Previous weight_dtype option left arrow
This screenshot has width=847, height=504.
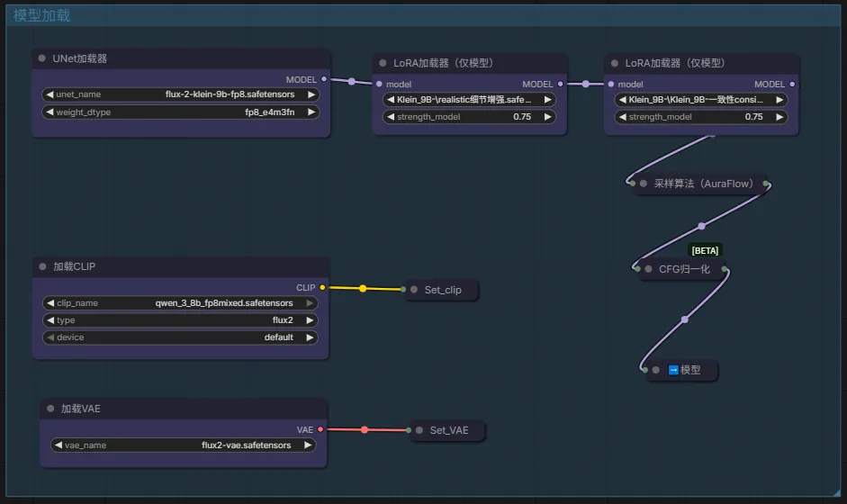(x=50, y=112)
